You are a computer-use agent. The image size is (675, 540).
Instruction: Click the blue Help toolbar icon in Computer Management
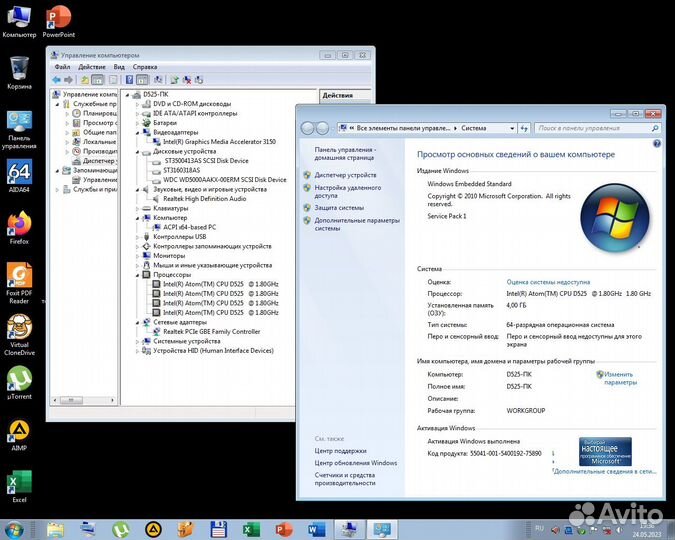click(x=129, y=80)
